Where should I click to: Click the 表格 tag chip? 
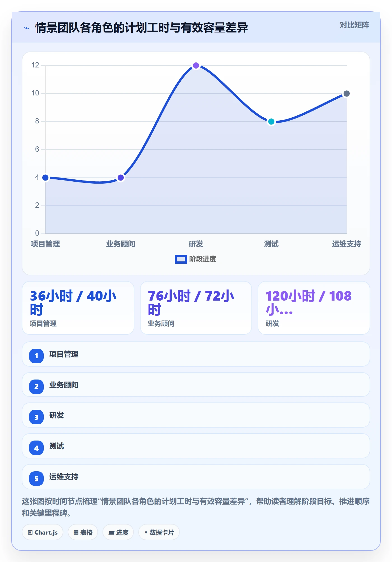point(83,532)
